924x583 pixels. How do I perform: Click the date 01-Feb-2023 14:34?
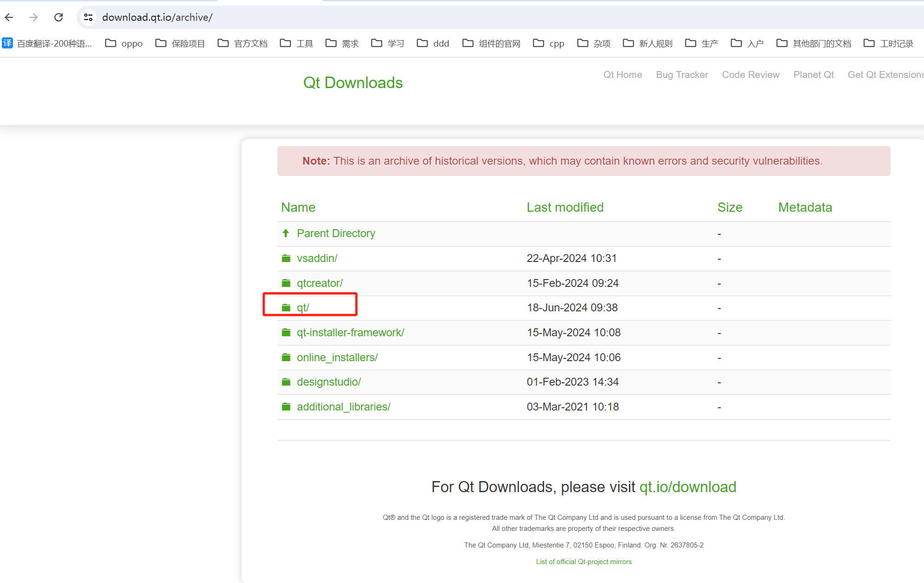pyautogui.click(x=573, y=382)
